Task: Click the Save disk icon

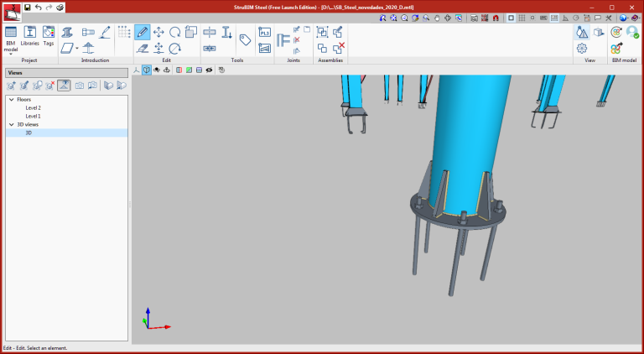Action: coord(27,7)
